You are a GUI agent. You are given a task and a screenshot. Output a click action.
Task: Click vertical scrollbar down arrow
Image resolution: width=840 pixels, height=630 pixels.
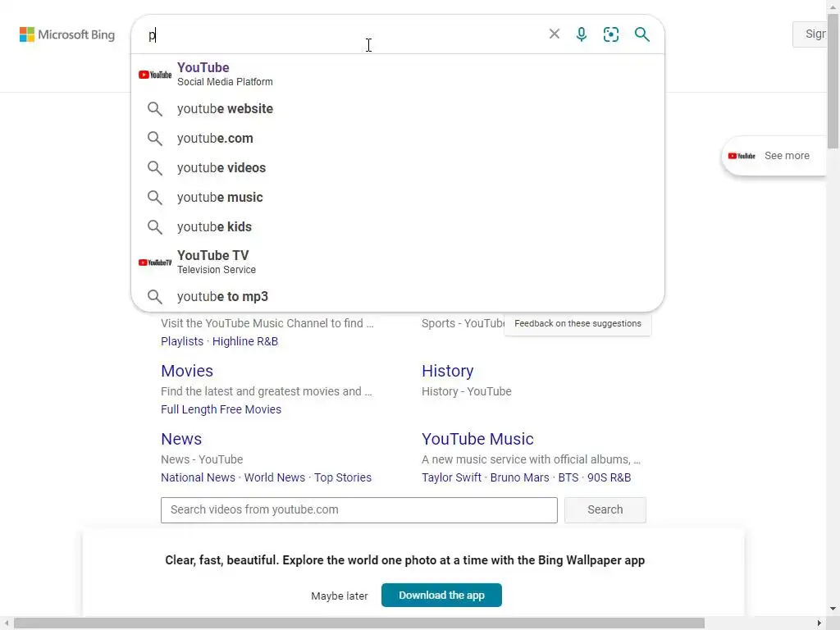(x=833, y=609)
